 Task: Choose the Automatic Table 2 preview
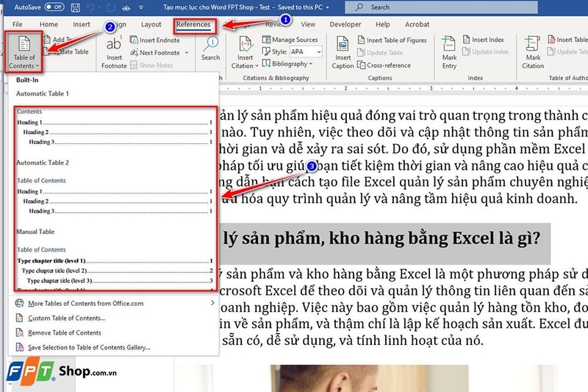point(115,196)
